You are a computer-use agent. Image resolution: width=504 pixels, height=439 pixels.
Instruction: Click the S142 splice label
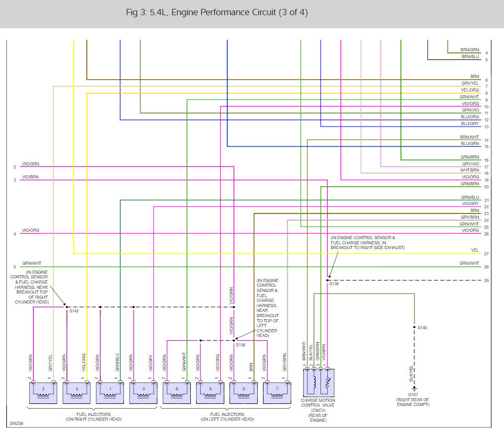pos(74,311)
